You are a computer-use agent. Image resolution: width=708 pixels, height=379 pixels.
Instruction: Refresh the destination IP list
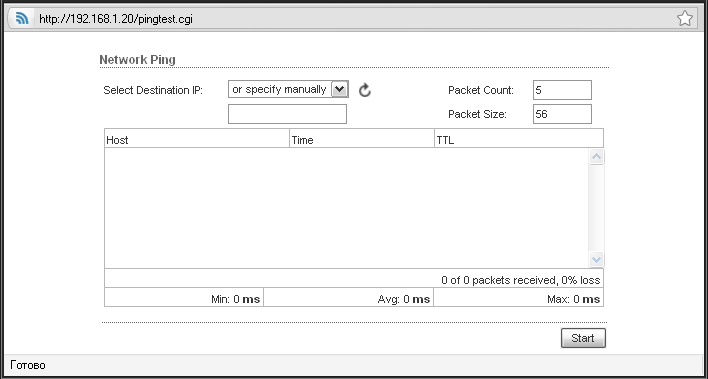click(x=365, y=90)
